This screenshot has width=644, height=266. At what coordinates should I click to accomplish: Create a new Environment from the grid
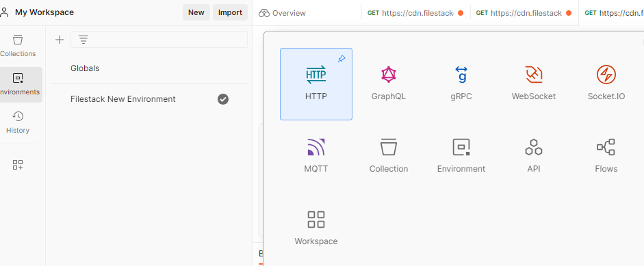[461, 157]
